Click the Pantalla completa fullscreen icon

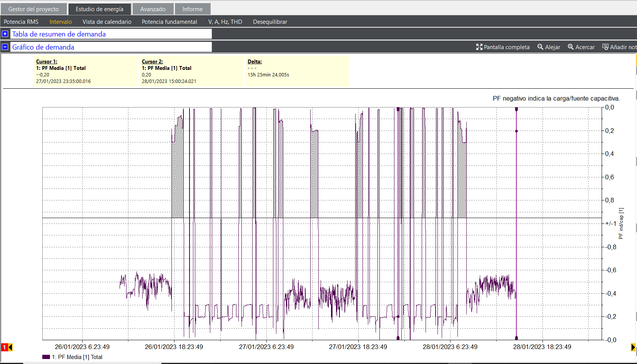tap(479, 47)
